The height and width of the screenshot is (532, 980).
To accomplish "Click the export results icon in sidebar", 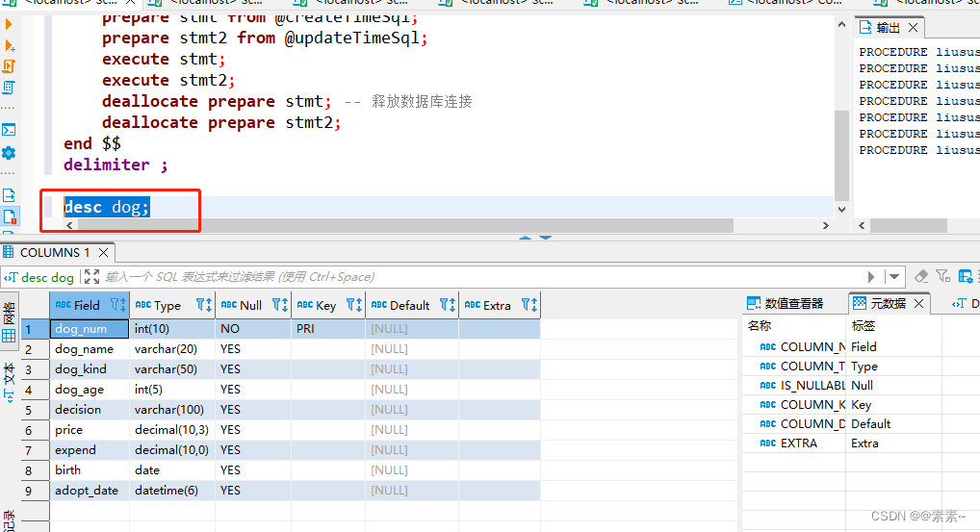I will tap(9, 195).
